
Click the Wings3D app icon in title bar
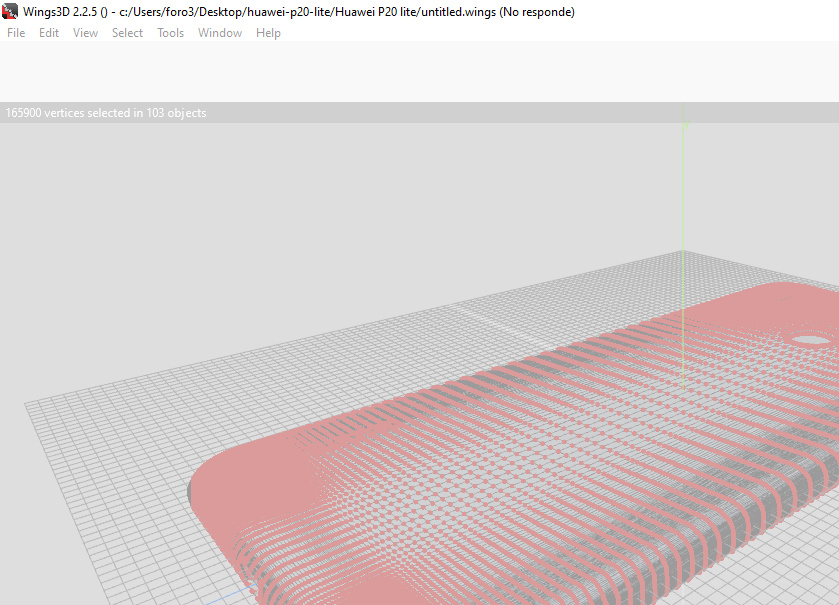(x=10, y=11)
